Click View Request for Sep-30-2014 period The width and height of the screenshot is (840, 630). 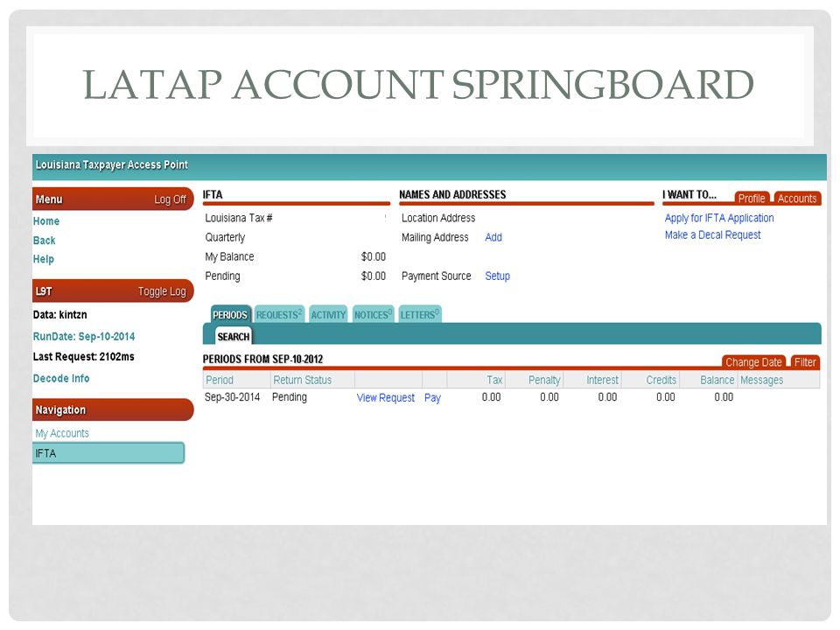386,397
